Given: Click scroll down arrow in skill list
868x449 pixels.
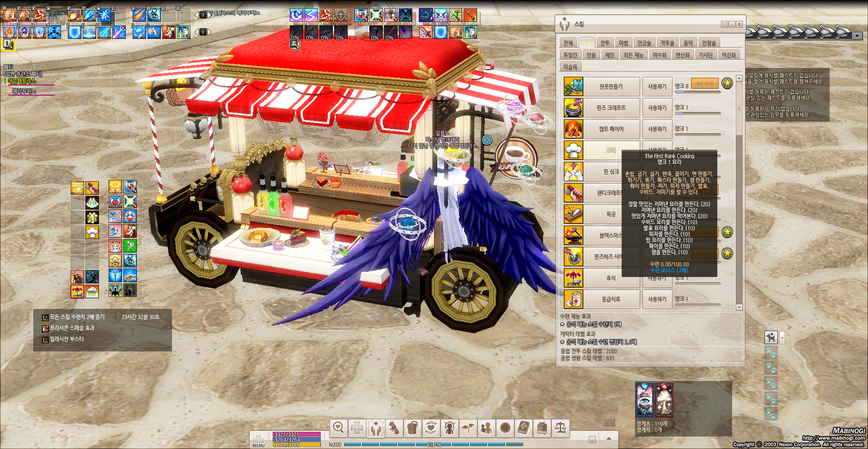Looking at the screenshot, I should (x=739, y=307).
